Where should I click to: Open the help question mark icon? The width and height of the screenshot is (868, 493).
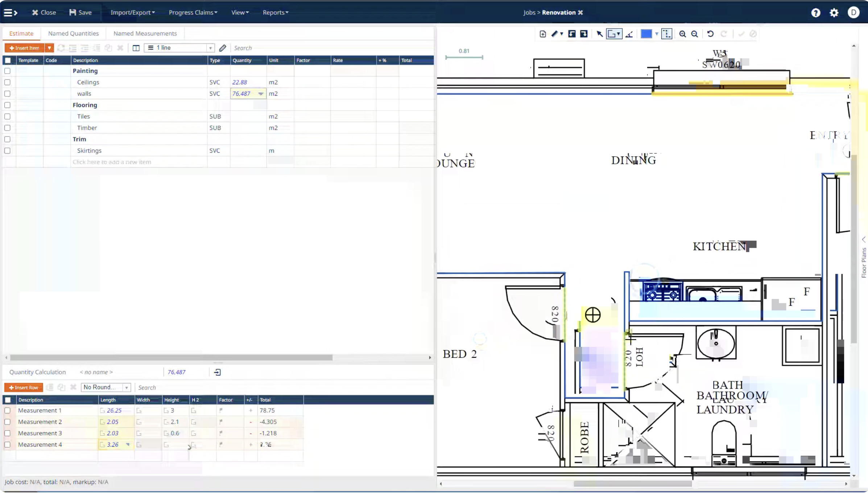click(815, 13)
